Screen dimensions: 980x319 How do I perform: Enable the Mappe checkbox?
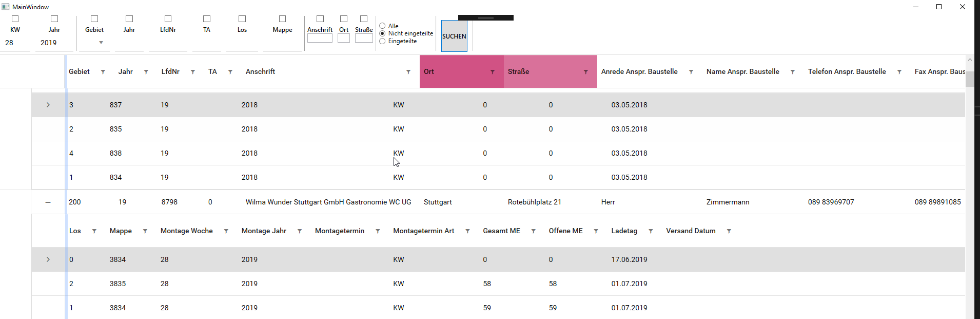(x=282, y=19)
